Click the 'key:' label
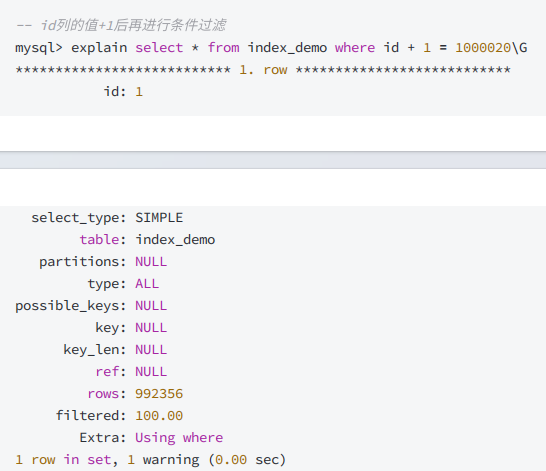Image resolution: width=546 pixels, height=471 pixels. (x=111, y=328)
